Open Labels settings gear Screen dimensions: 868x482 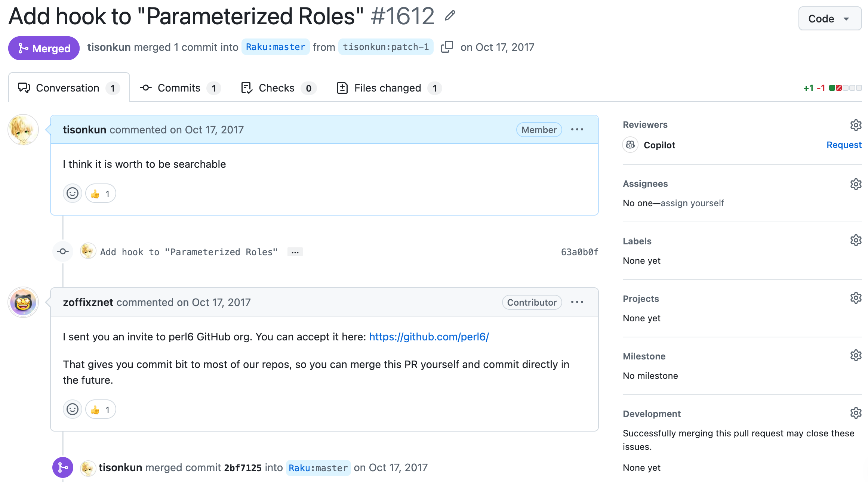pyautogui.click(x=856, y=240)
